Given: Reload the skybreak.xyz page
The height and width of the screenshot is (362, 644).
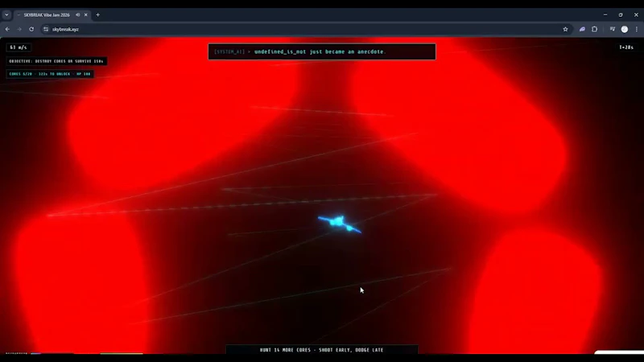Looking at the screenshot, I should point(31,29).
